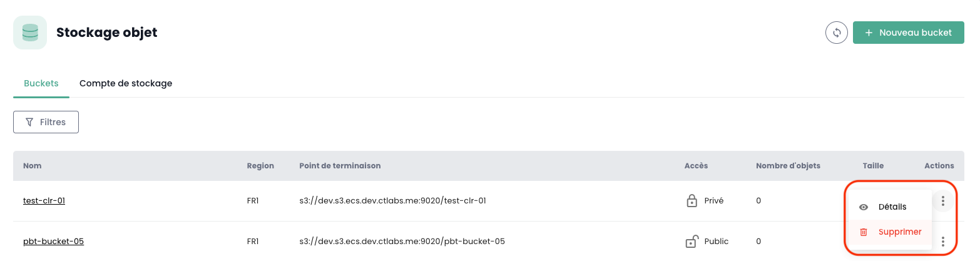
Task: Click the Taille column header
Action: (x=873, y=166)
